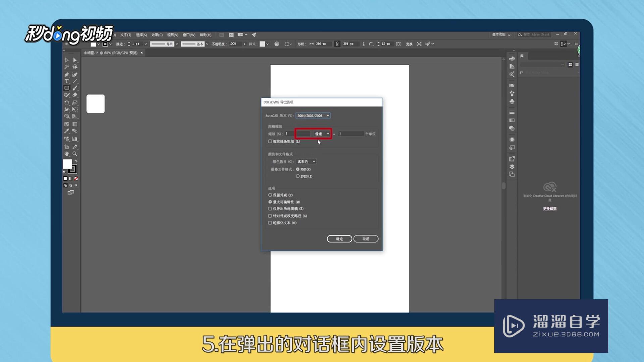The width and height of the screenshot is (644, 362).
Task: Enable 缩放线条粗细 checkbox
Action: (x=270, y=141)
